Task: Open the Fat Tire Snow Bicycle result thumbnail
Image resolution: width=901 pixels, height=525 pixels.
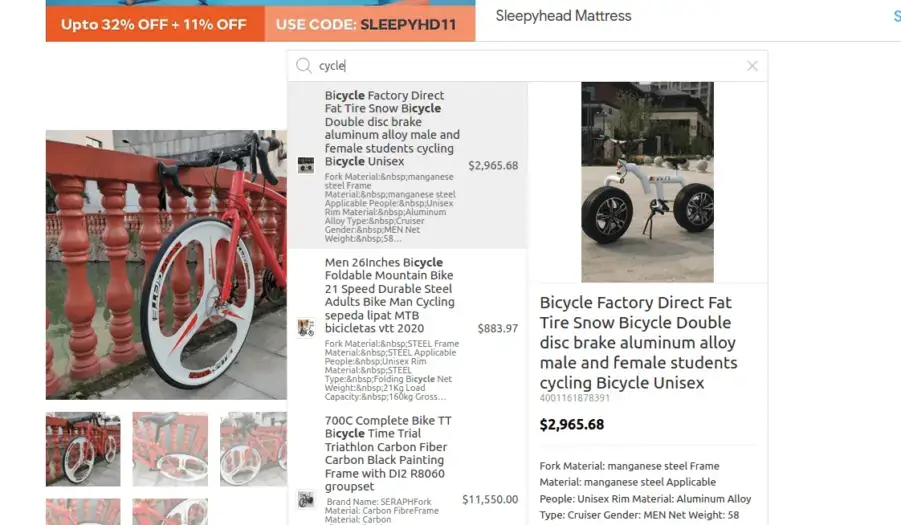Action: tap(306, 165)
